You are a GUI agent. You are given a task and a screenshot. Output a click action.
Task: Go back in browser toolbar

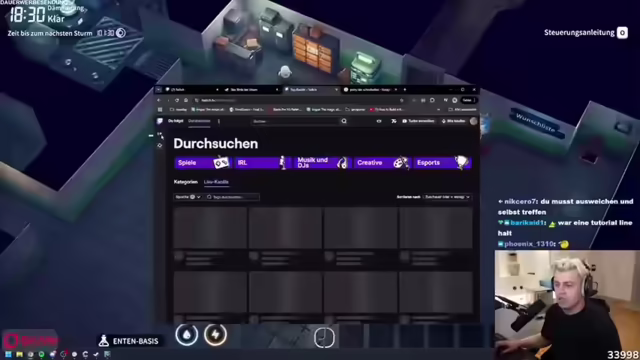pos(159,100)
